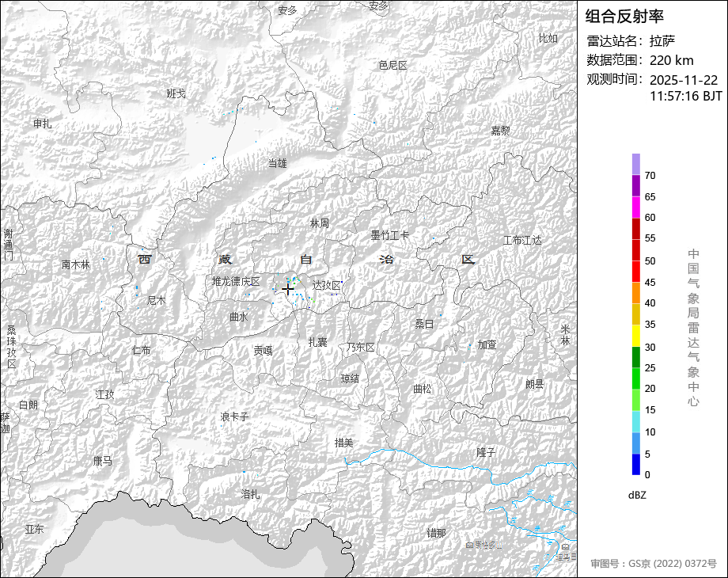The image size is (728, 578).
Task: Click the 南木林 map label
Action: click(76, 264)
